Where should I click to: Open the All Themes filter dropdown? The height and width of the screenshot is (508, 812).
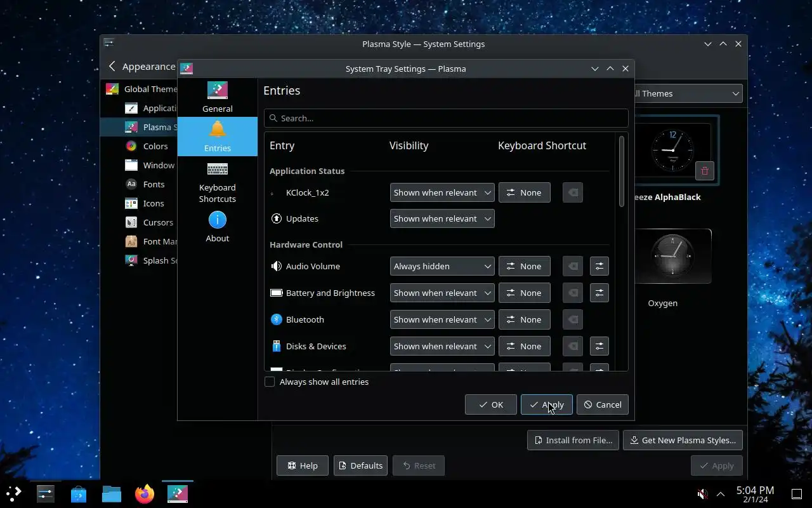(688, 93)
